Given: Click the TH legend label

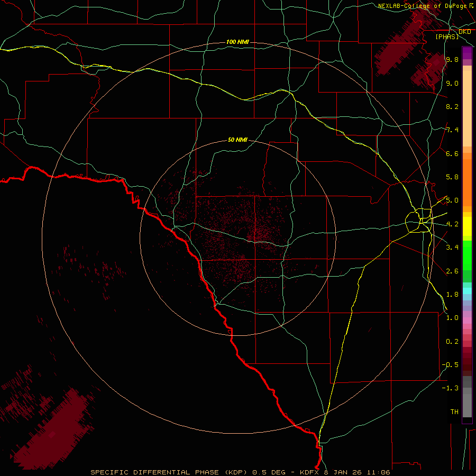Looking at the screenshot, I should pos(454,412).
